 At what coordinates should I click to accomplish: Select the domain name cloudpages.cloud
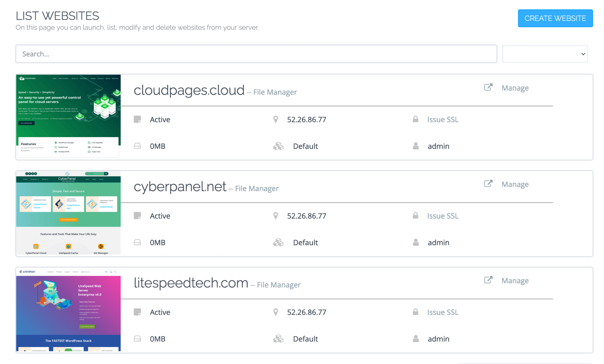(x=189, y=90)
